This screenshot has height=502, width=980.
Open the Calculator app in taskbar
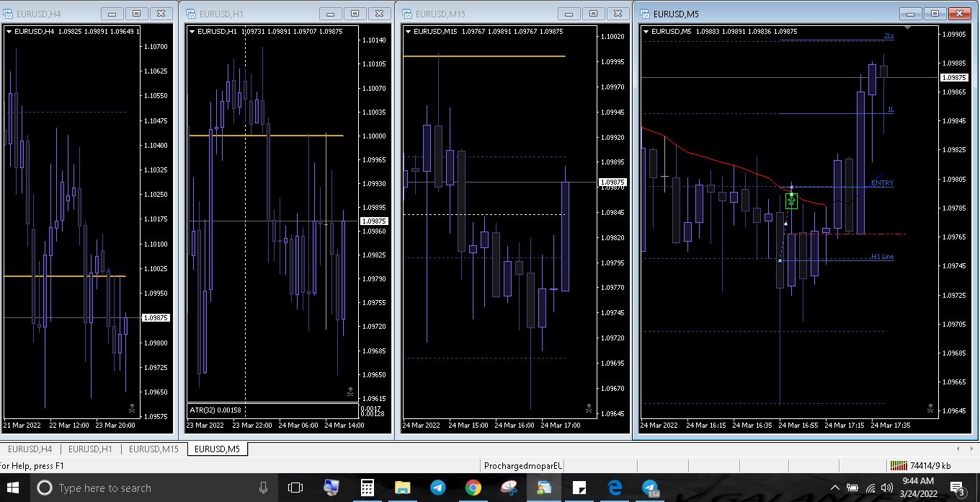[367, 488]
